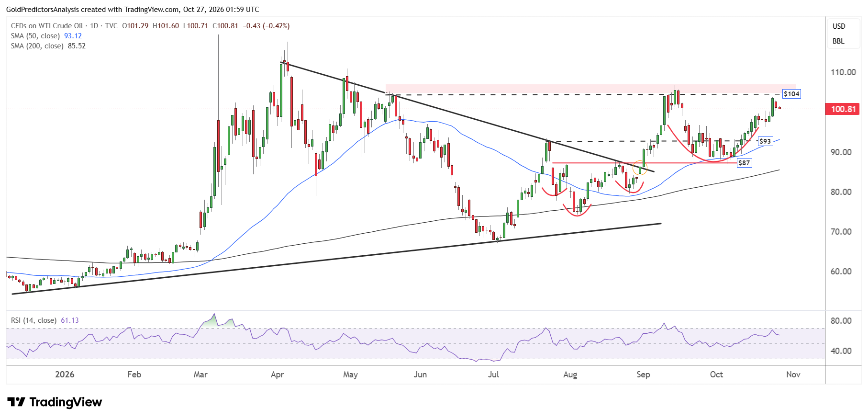Select the $87 support price label

(744, 163)
